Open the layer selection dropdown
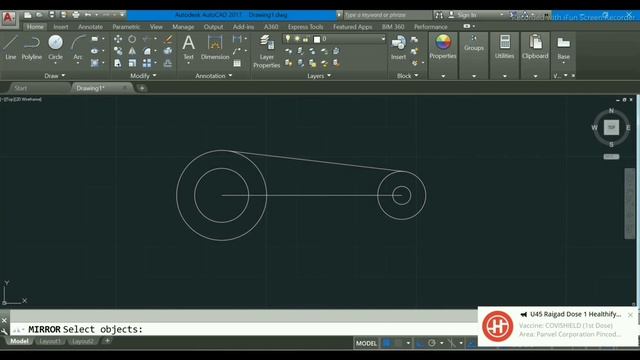This screenshot has height=360, width=640. point(383,39)
